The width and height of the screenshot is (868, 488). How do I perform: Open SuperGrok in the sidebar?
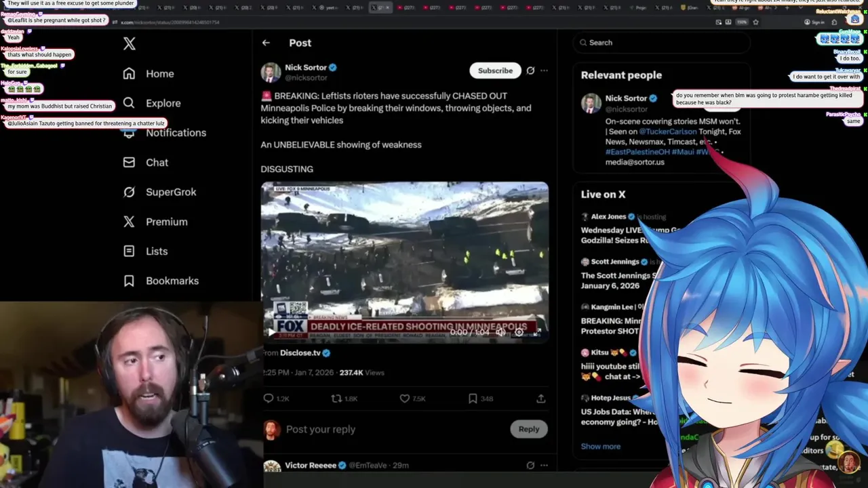tap(159, 192)
